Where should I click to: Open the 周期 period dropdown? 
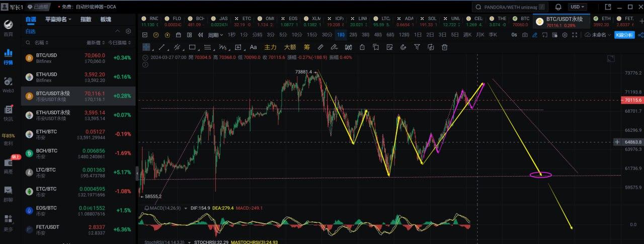click(x=215, y=35)
